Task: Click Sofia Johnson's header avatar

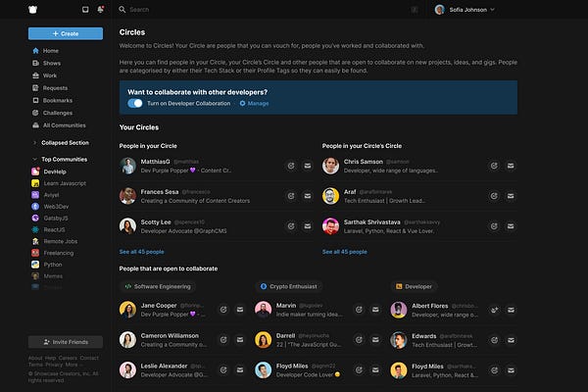Action: click(x=439, y=10)
